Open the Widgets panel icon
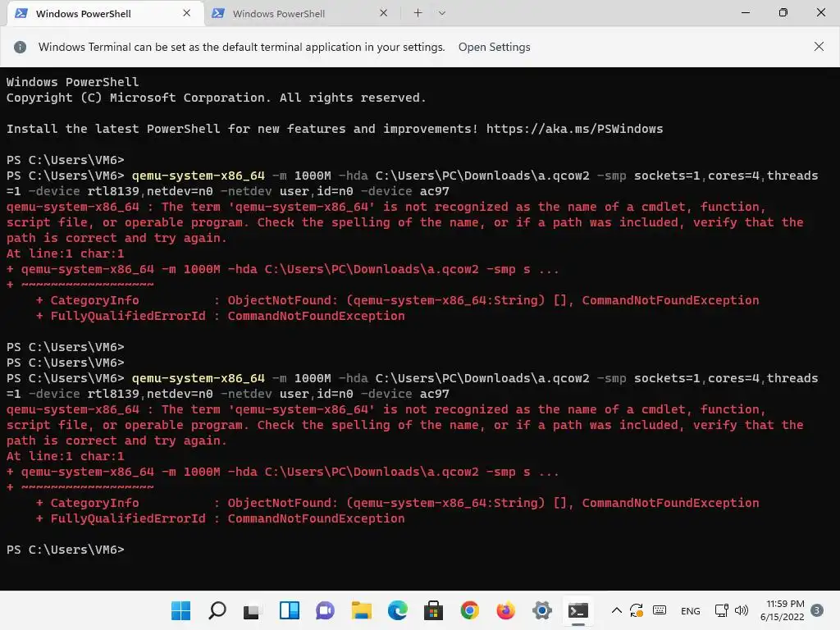Viewport: 840px width, 630px height. (x=290, y=610)
